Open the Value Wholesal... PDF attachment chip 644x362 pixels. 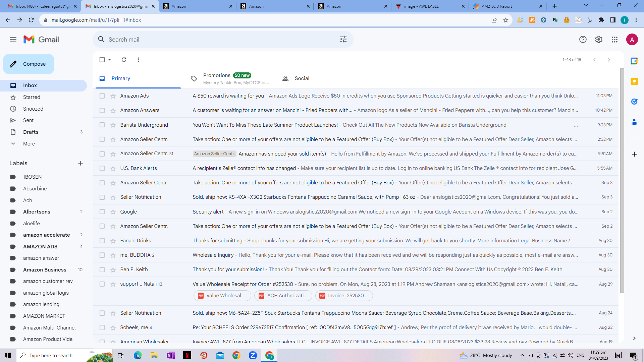pyautogui.click(x=222, y=296)
